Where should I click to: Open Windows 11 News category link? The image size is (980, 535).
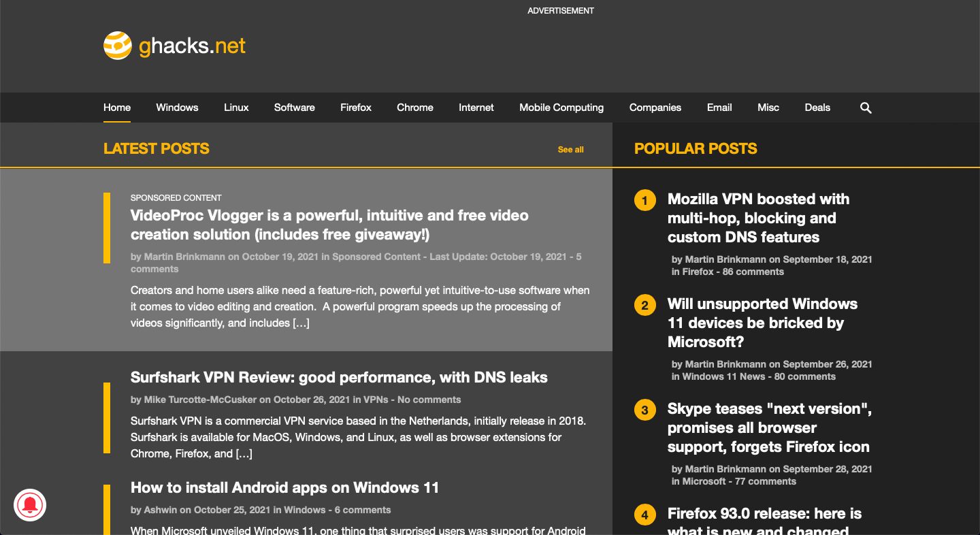click(723, 376)
